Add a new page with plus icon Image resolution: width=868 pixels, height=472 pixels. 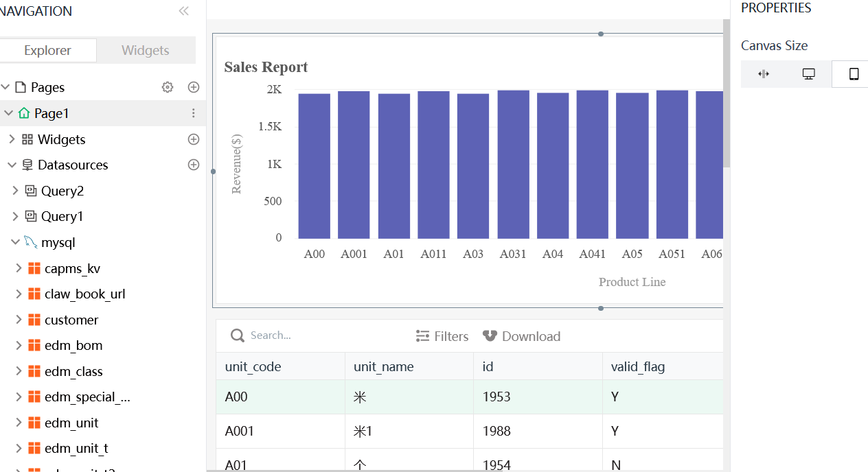click(x=194, y=87)
